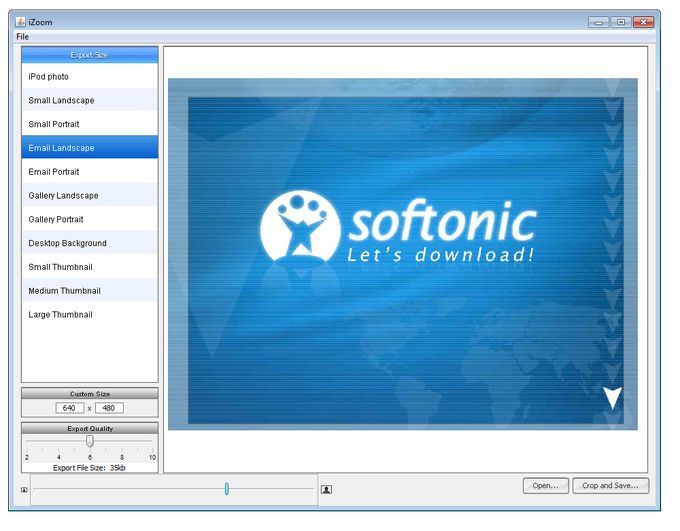This screenshot has height=531, width=680.
Task: Select Small Portrait preset
Action: point(89,125)
